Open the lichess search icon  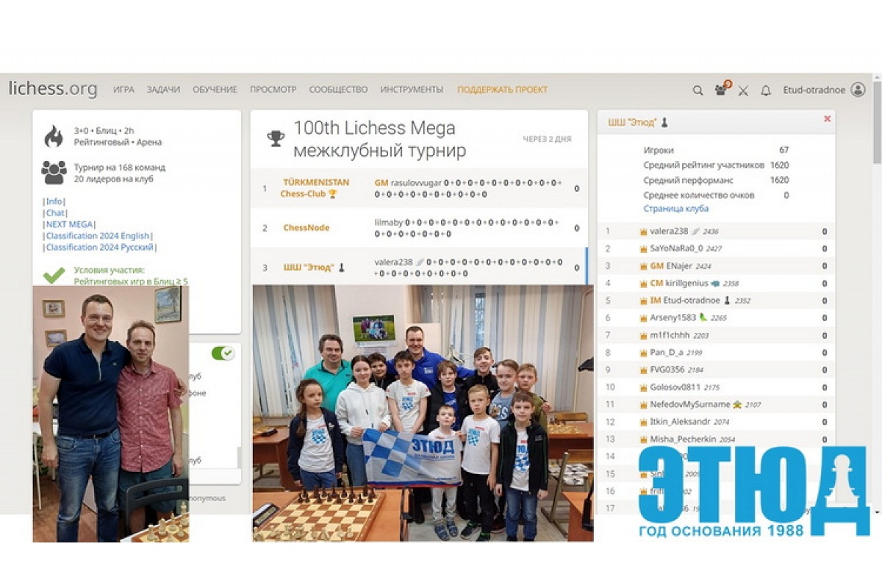point(698,90)
